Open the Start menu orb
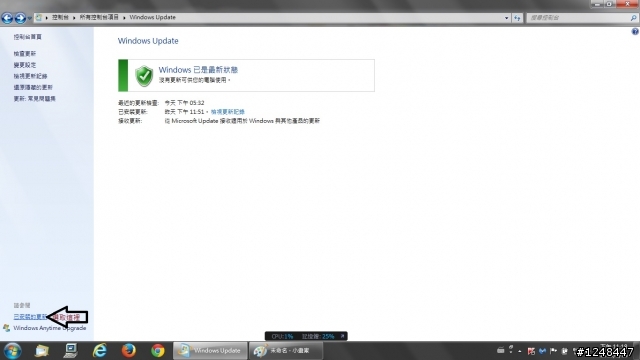The width and height of the screenshot is (640, 360). pyautogui.click(x=13, y=351)
